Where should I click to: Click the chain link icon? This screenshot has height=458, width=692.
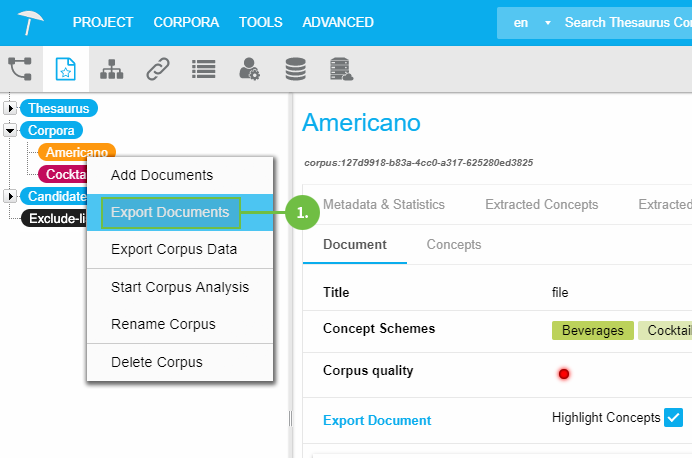158,69
